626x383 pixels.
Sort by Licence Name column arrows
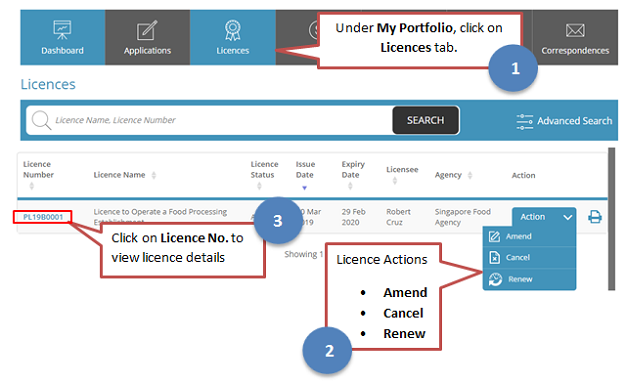click(154, 175)
